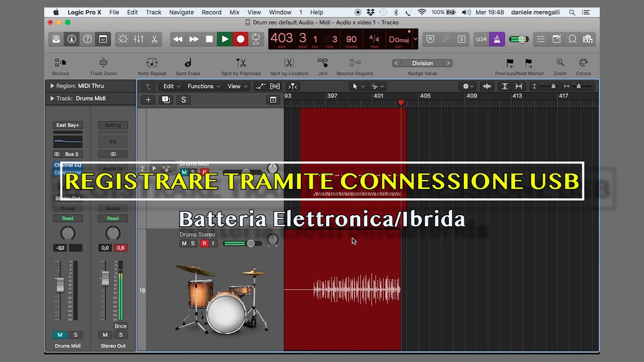644x362 pixels.
Task: Open the Mixer faders icon
Action: [x=138, y=39]
